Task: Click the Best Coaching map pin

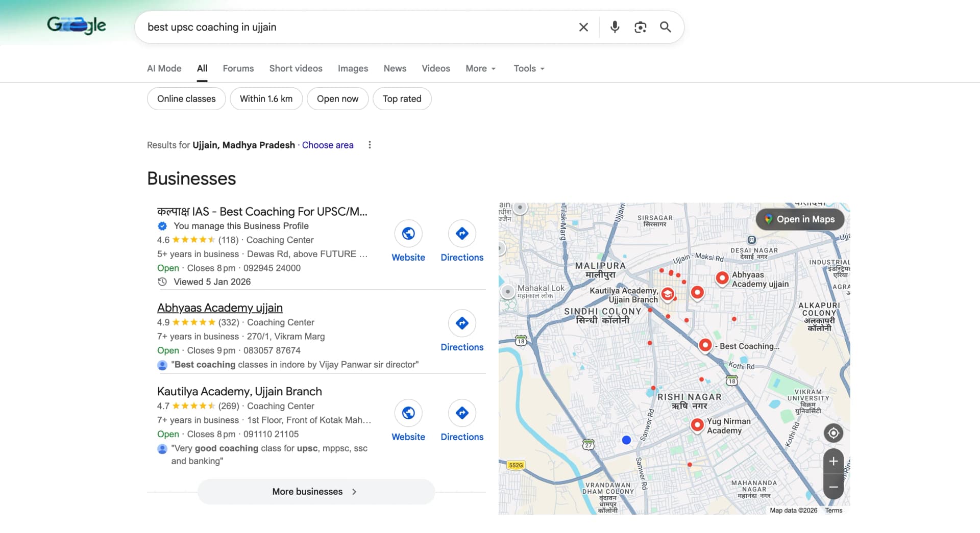Action: [x=705, y=345]
